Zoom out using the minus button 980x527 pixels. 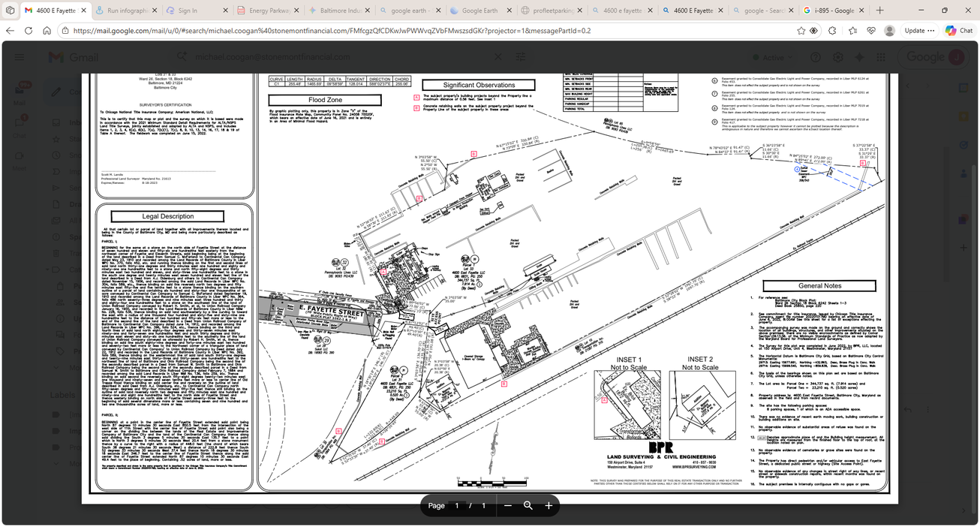pos(508,506)
